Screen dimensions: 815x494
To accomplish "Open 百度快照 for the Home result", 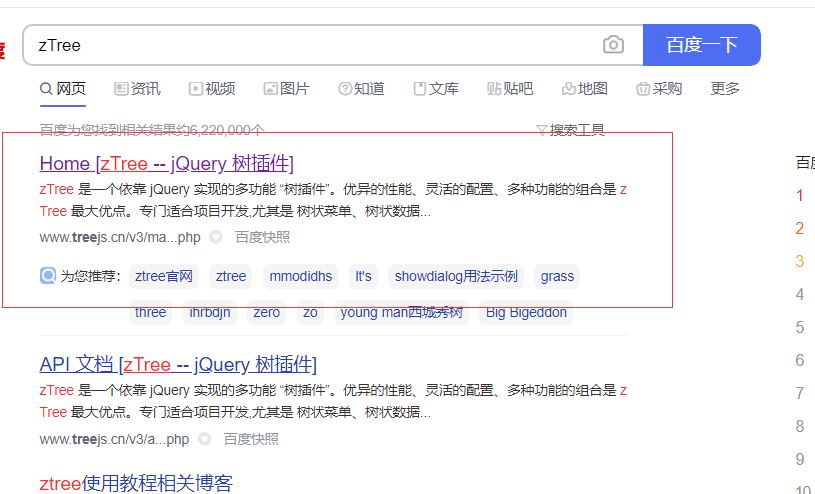I will click(262, 238).
